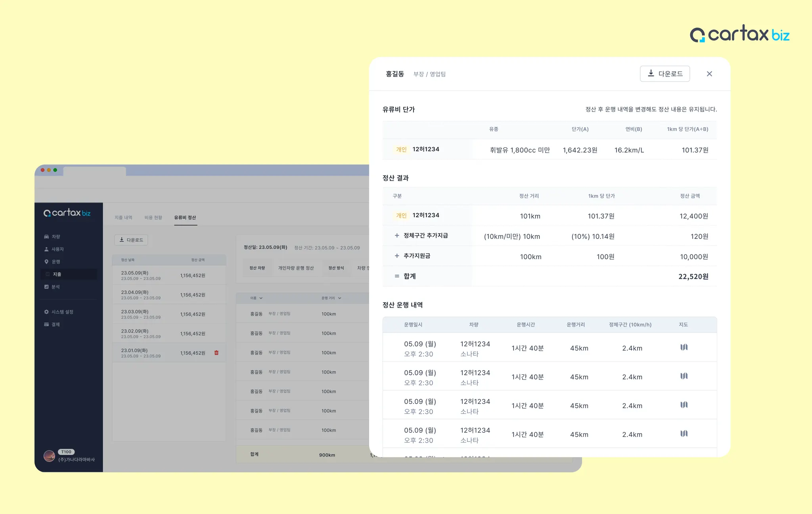Click 다운로드 button in the detail panel
This screenshot has width=812, height=514.
click(665, 74)
